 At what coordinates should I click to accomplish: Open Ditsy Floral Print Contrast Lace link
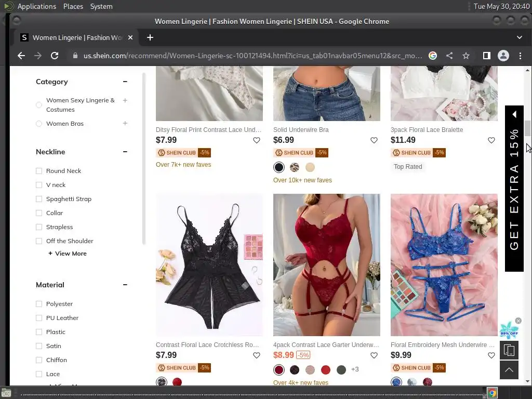coord(209,129)
